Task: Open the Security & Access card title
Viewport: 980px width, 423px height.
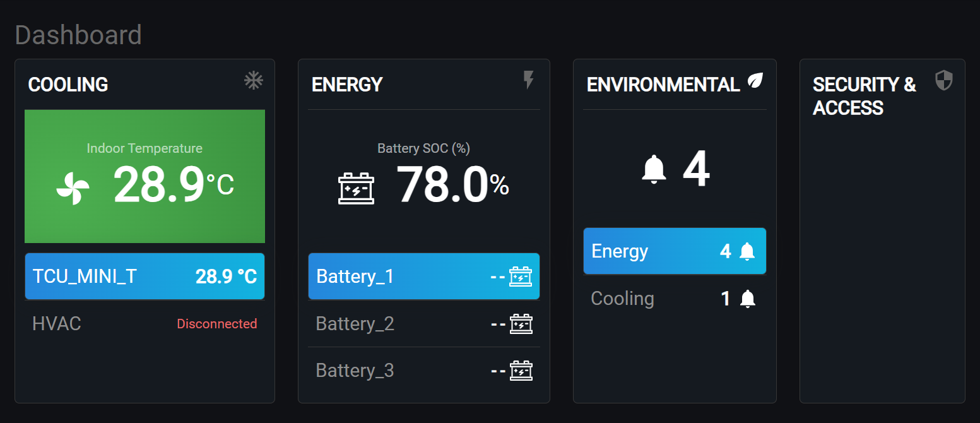Action: [x=864, y=96]
